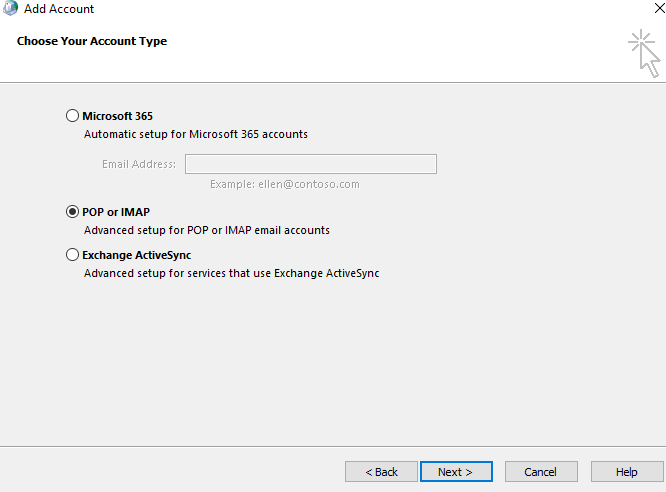The image size is (666, 492).
Task: Click the cursor click graphic beside the heading
Action: coord(644,53)
